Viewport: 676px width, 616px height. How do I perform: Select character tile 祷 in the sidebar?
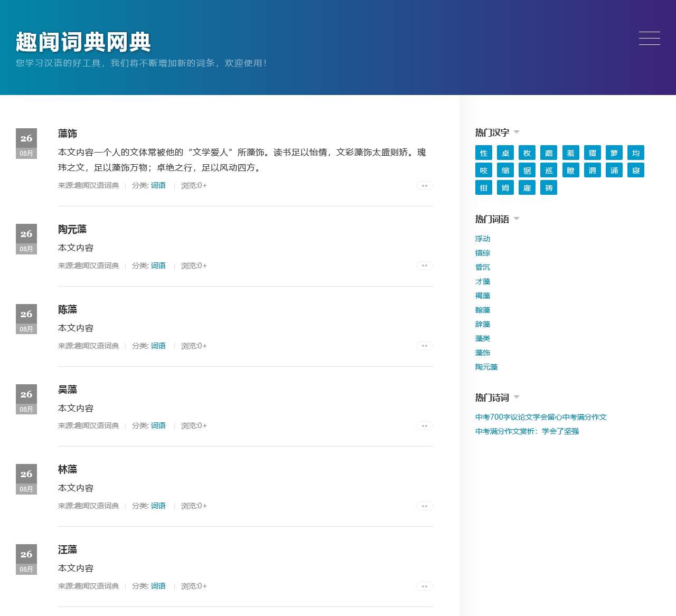(x=548, y=187)
